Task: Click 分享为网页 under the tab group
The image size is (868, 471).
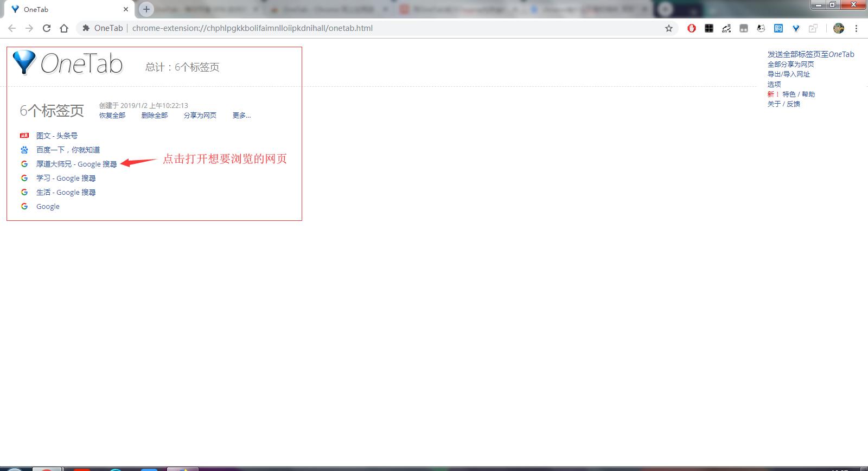Action: click(200, 116)
